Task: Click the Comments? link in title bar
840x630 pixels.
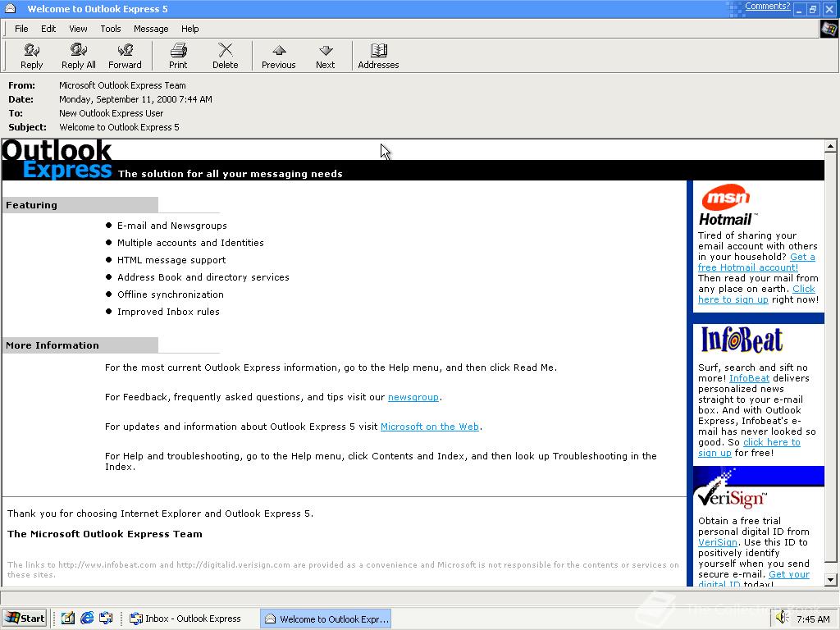Action: pyautogui.click(x=767, y=7)
